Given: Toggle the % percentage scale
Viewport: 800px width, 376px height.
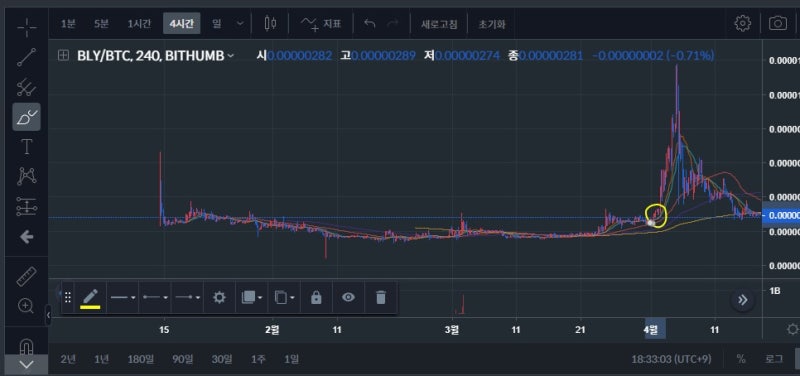Looking at the screenshot, I should [x=740, y=359].
